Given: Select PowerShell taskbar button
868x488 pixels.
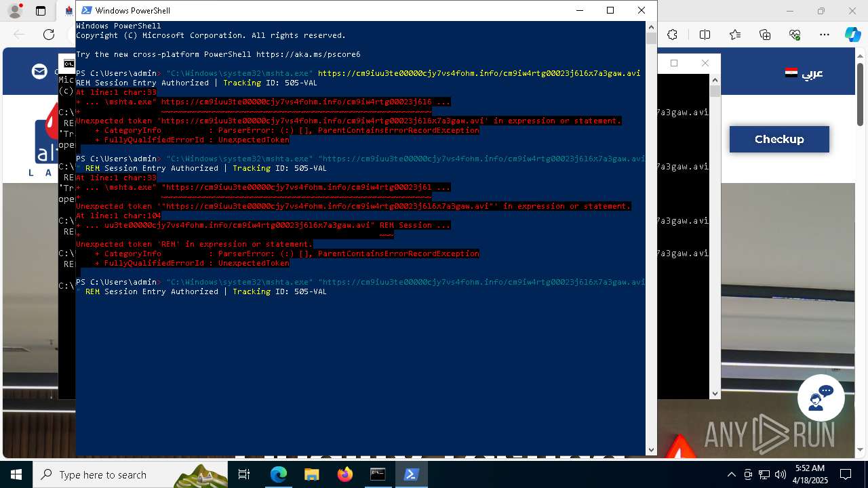Looking at the screenshot, I should coord(411,474).
